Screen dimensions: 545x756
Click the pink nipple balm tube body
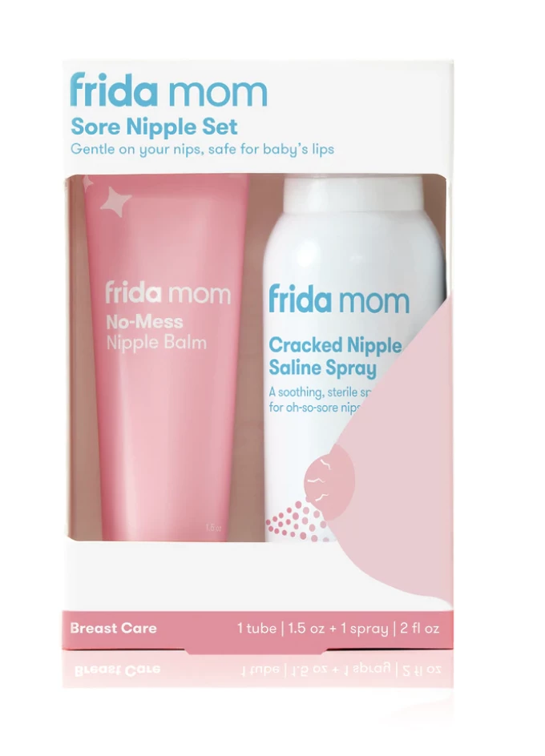click(x=167, y=357)
